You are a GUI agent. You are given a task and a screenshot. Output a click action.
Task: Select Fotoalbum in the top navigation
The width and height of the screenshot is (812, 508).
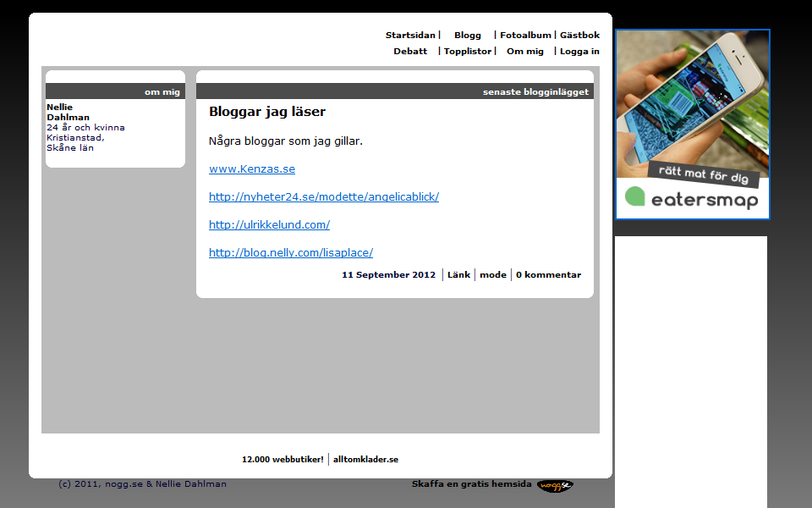click(524, 36)
